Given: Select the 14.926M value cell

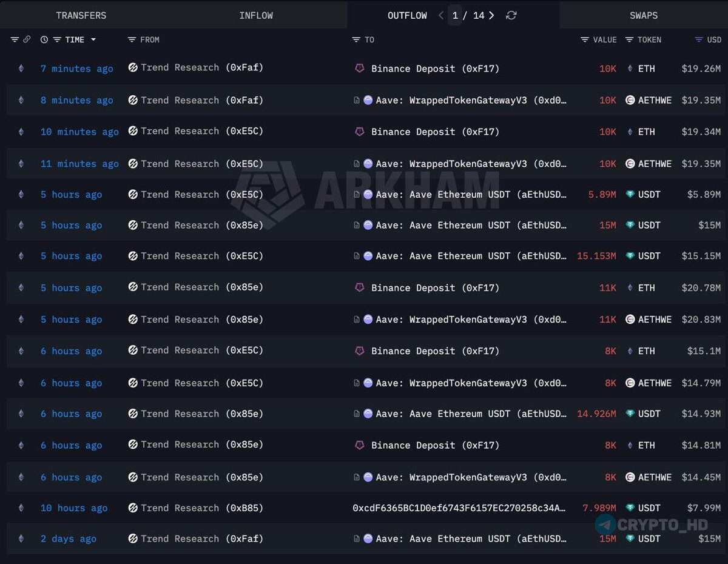Looking at the screenshot, I should 596,414.
